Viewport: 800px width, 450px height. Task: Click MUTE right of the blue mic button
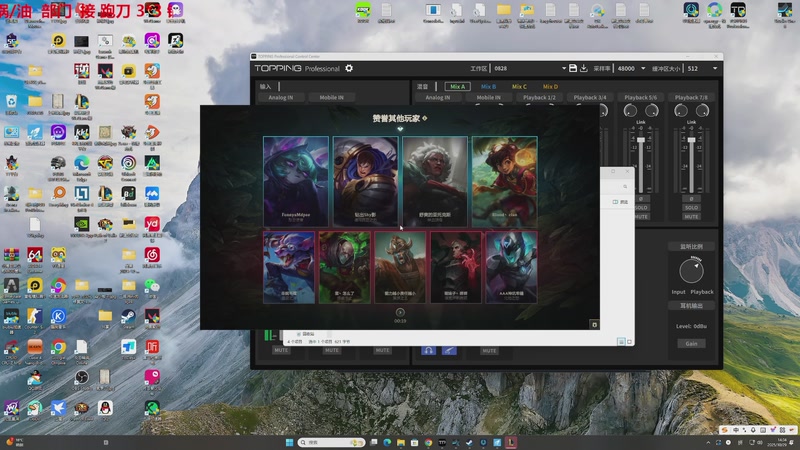pos(489,351)
